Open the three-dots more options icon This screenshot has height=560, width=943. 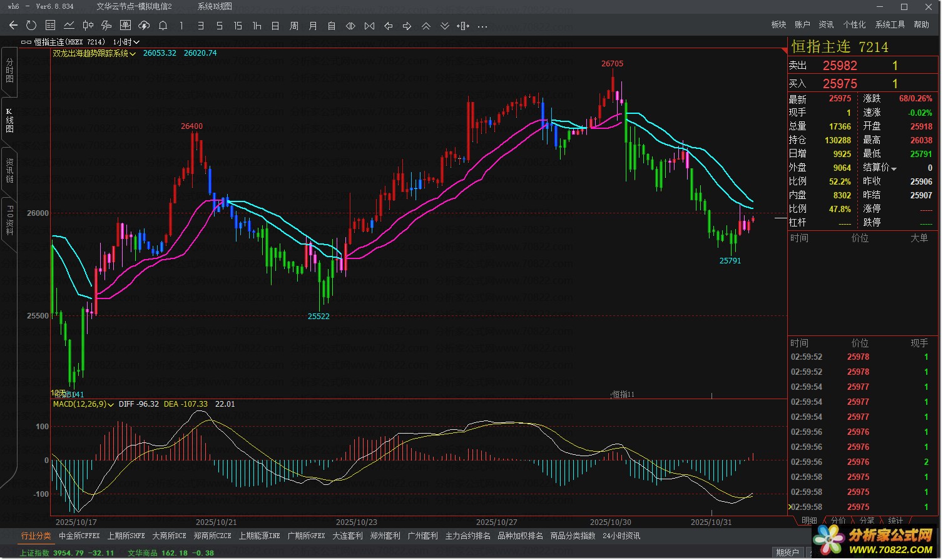click(482, 26)
